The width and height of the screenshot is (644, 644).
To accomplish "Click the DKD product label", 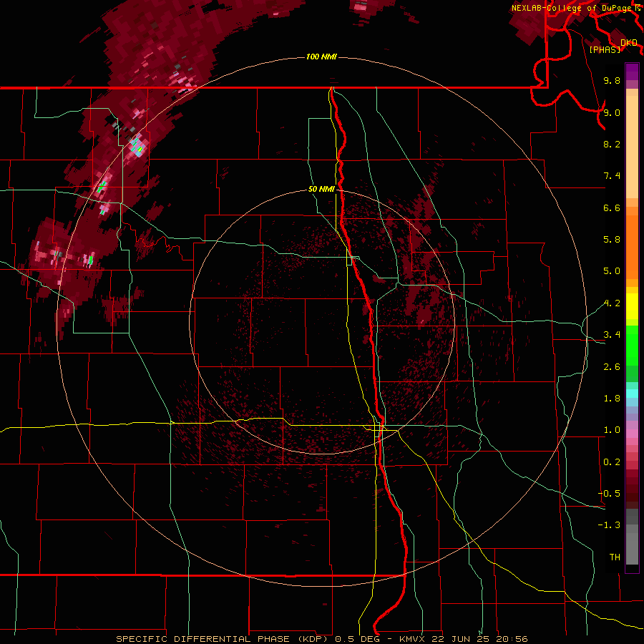I will (629, 43).
